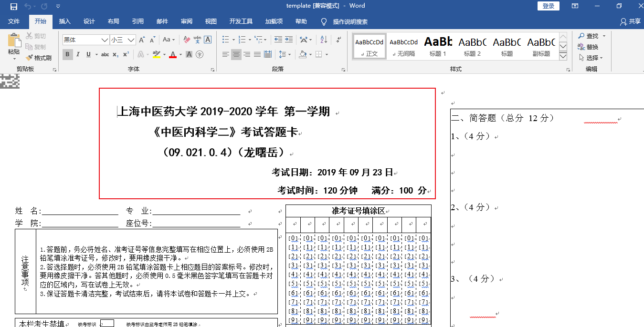Apply the red font color swatch
644x327 pixels.
(172, 54)
